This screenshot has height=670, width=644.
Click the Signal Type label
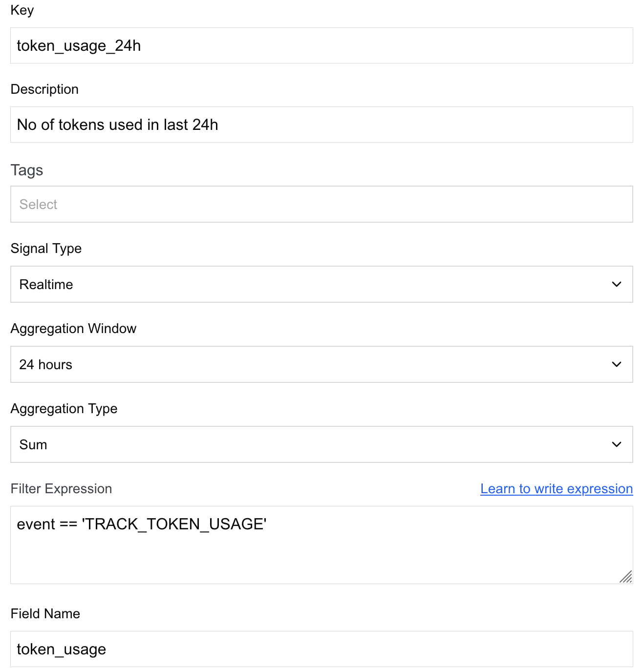click(46, 249)
